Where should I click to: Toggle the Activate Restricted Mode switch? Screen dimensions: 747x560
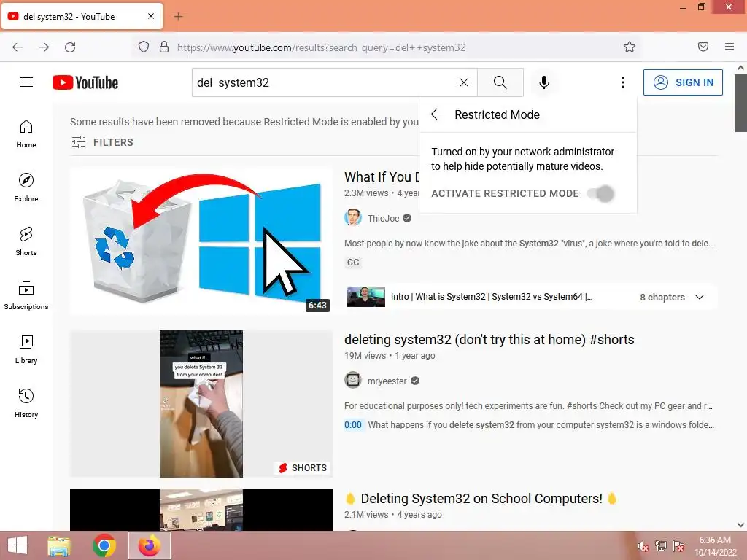(600, 193)
